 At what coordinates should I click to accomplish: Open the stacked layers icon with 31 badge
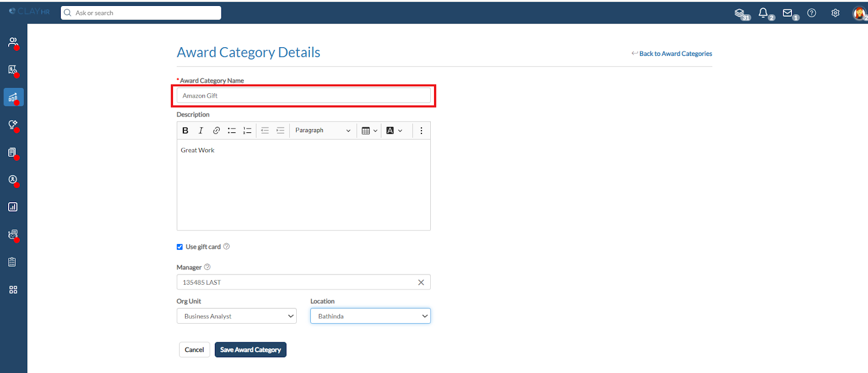coord(740,13)
